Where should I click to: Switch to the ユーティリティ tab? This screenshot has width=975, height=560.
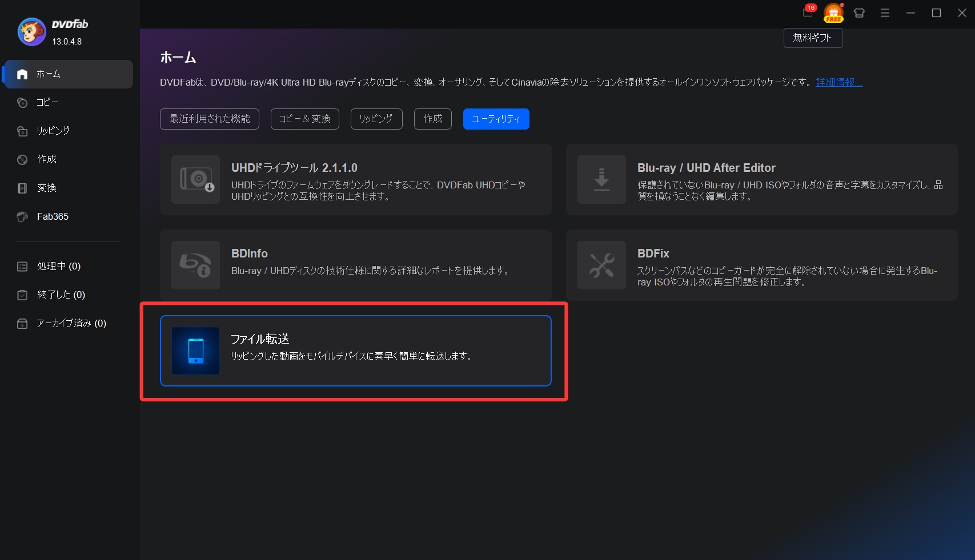coord(496,119)
